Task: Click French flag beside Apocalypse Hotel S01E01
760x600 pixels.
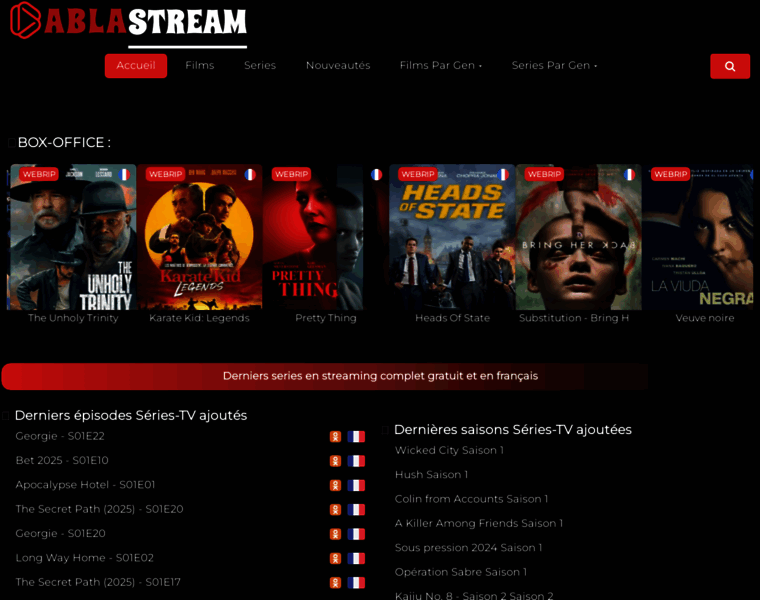Action: click(x=356, y=485)
